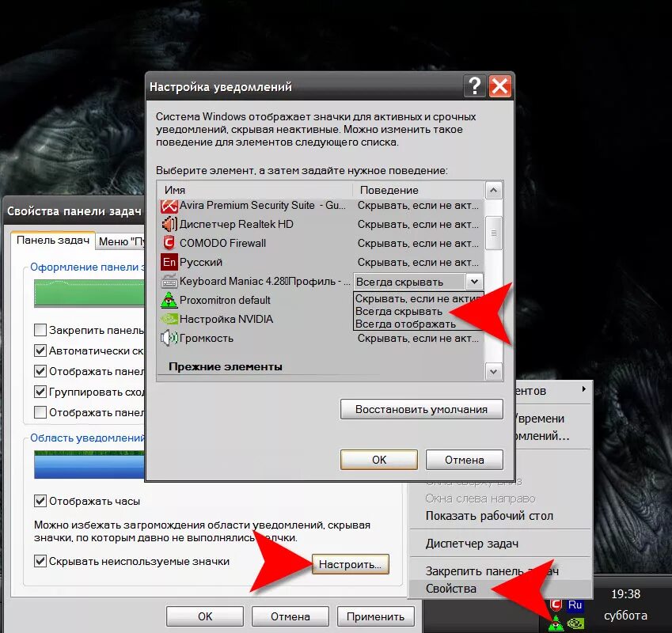Image resolution: width=672 pixels, height=633 pixels.
Task: Click the help question mark button
Action: pos(474,86)
